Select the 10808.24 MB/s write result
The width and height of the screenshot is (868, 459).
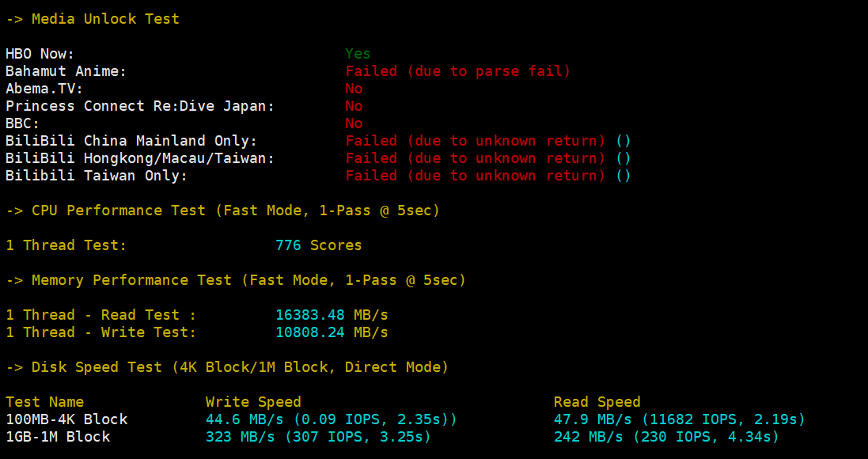click(x=332, y=332)
